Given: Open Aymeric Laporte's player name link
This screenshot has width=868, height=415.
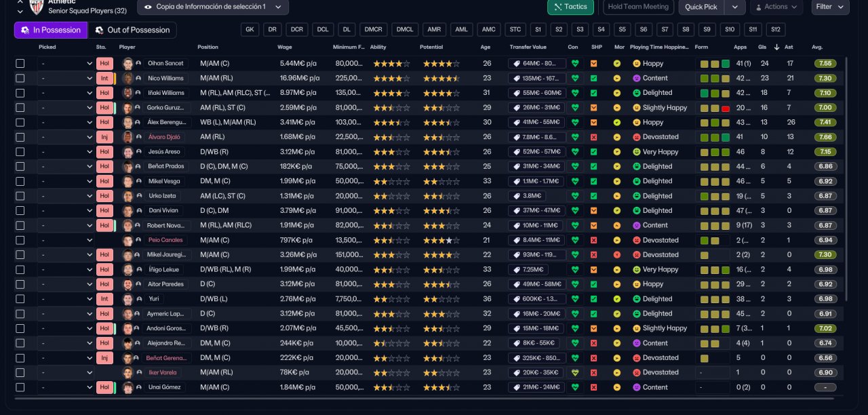Looking at the screenshot, I should coord(167,314).
